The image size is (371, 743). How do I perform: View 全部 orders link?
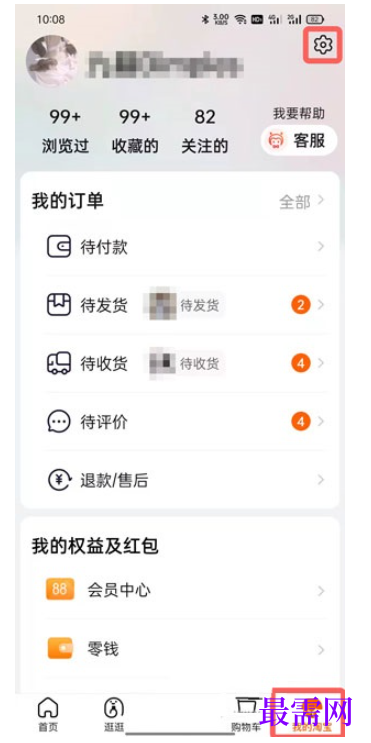tap(302, 202)
